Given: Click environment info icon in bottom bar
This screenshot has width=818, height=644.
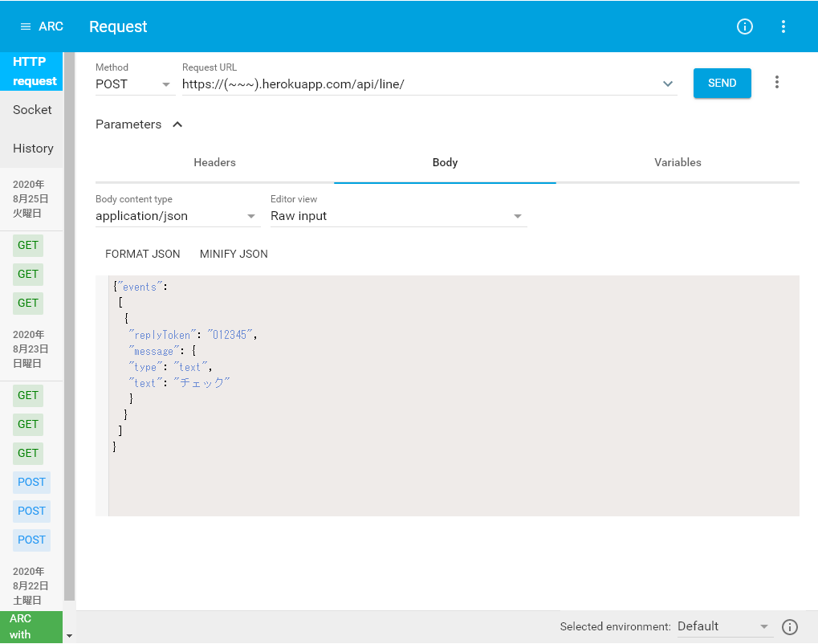Looking at the screenshot, I should (x=789, y=627).
